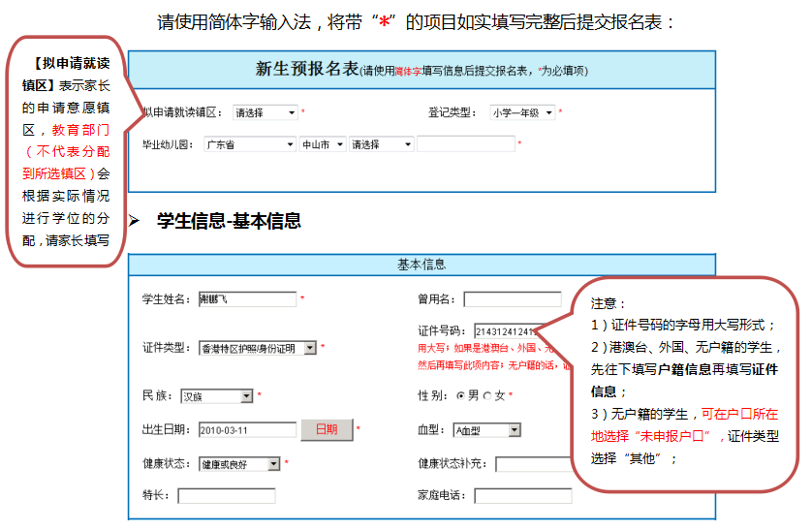Screen dimensions: 812x531
Task: Click the 证件类型 label
Action: pyautogui.click(x=166, y=348)
